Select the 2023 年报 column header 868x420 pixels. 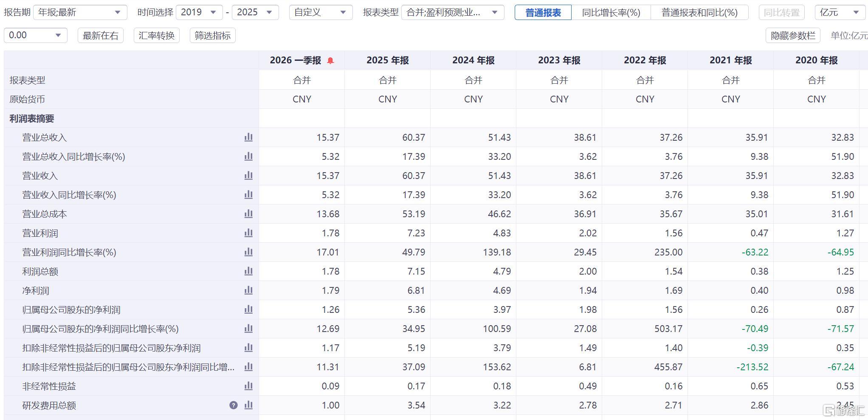(x=559, y=60)
